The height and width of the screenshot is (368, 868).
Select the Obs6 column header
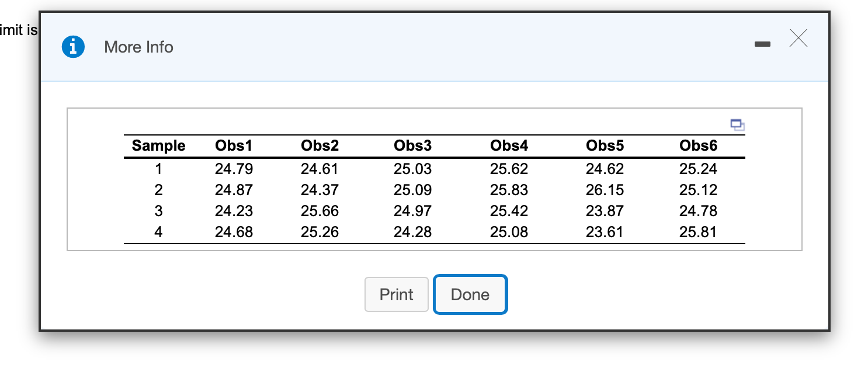[698, 146]
